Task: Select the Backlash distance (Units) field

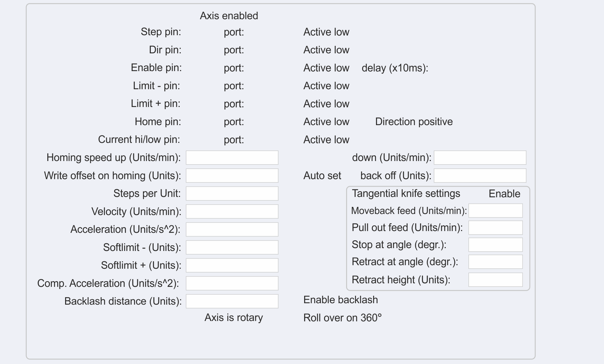Action: coord(232,301)
